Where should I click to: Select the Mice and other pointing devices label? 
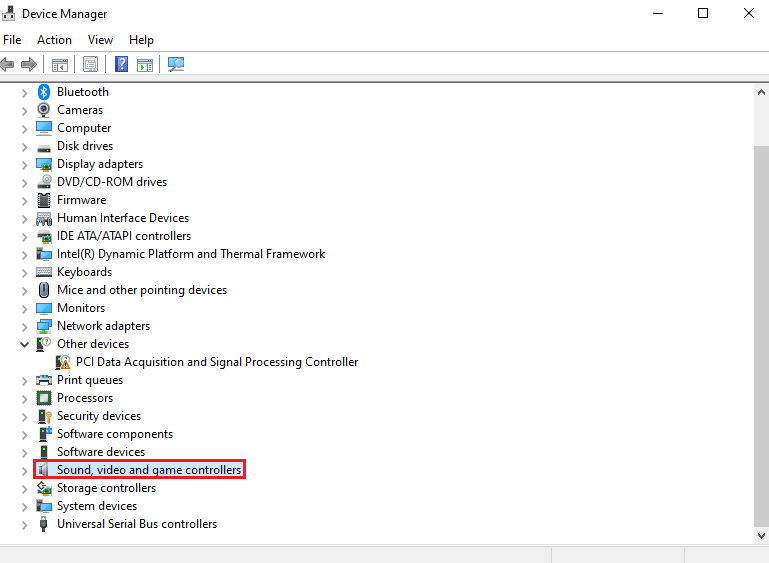pos(142,290)
